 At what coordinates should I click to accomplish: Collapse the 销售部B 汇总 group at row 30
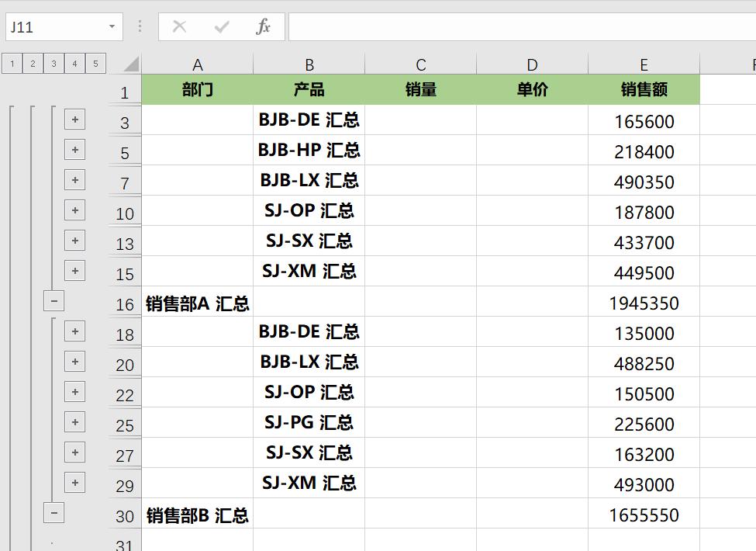click(54, 513)
